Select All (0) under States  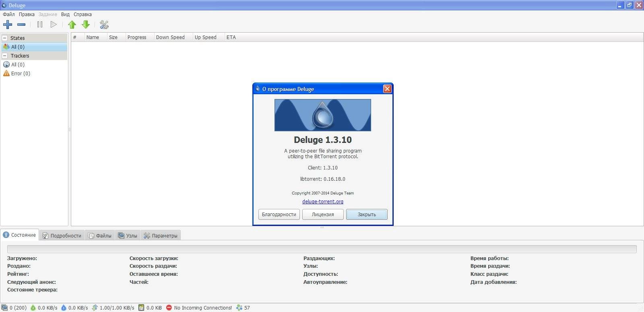point(34,47)
